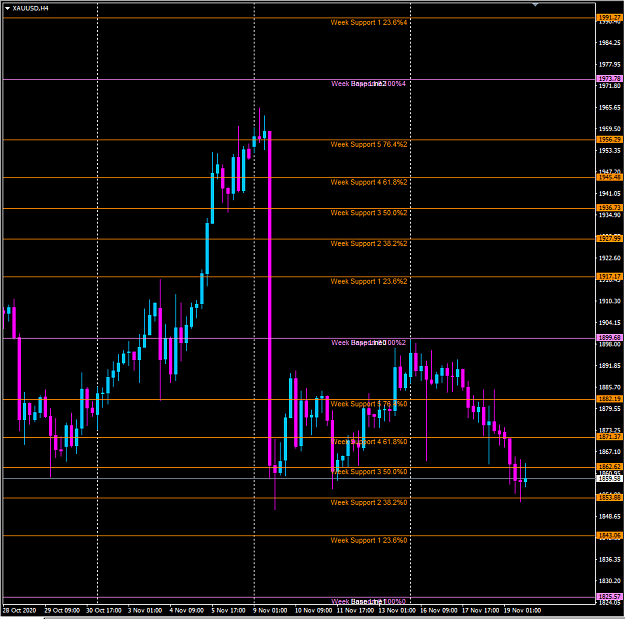This screenshot has width=625, height=619.
Task: Click the 19 Nov 01:00 time label
Action: click(x=523, y=611)
